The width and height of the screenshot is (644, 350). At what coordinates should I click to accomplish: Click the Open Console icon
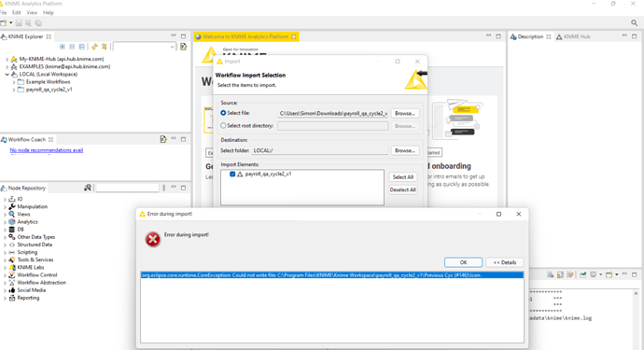pos(609,274)
